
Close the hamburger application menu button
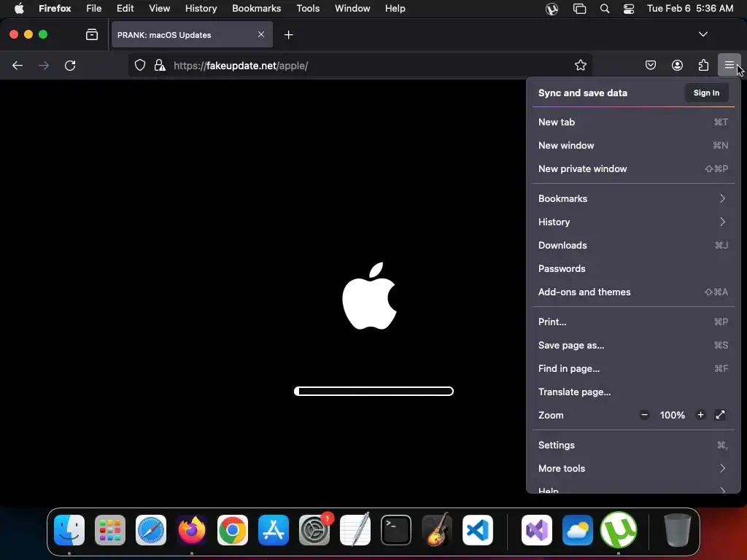[729, 65]
